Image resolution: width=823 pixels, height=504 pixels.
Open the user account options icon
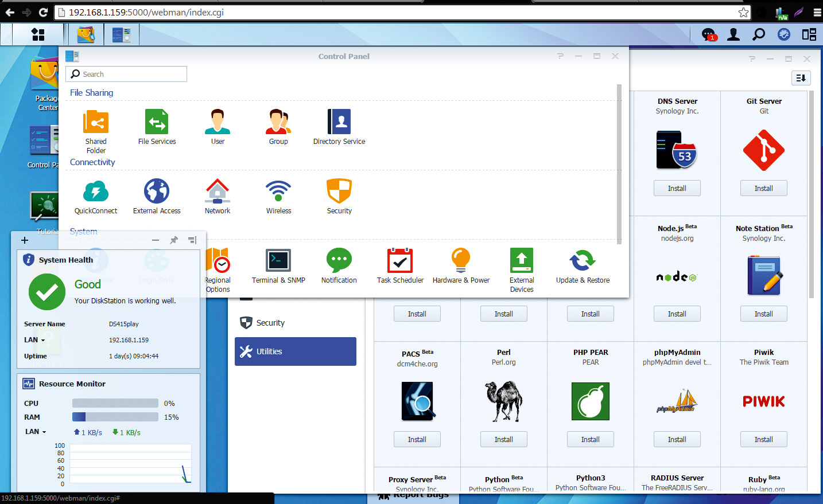coord(733,34)
